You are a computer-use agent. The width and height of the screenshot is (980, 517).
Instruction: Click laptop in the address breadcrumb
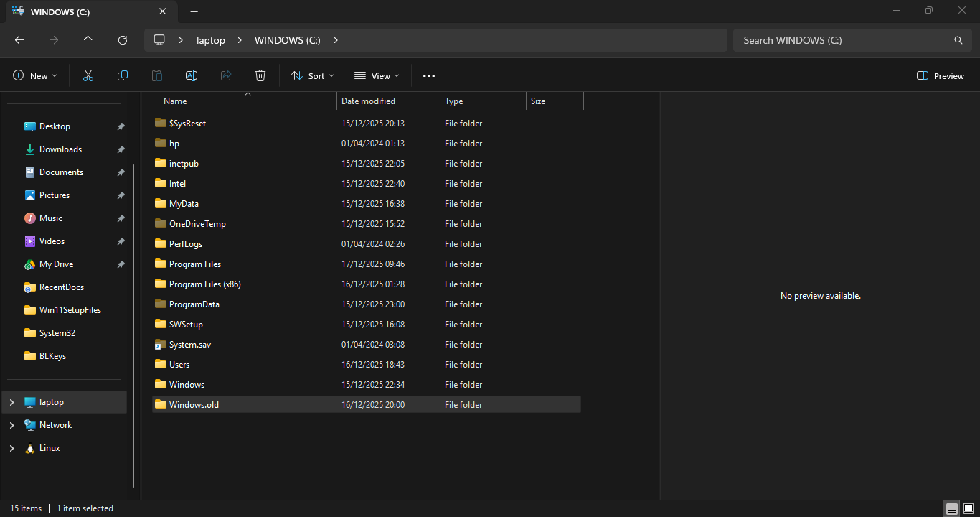coord(211,40)
